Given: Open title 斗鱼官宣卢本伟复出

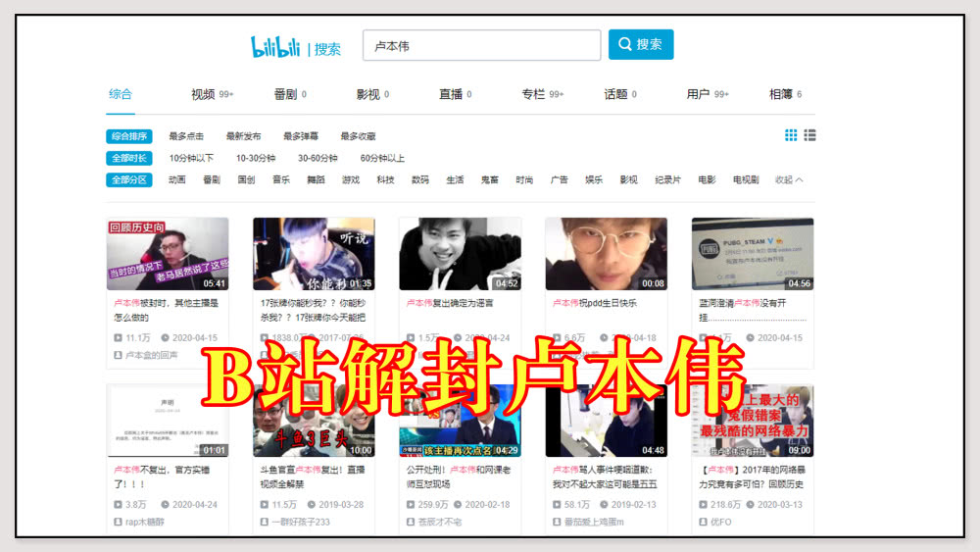Looking at the screenshot, I should point(313,477).
